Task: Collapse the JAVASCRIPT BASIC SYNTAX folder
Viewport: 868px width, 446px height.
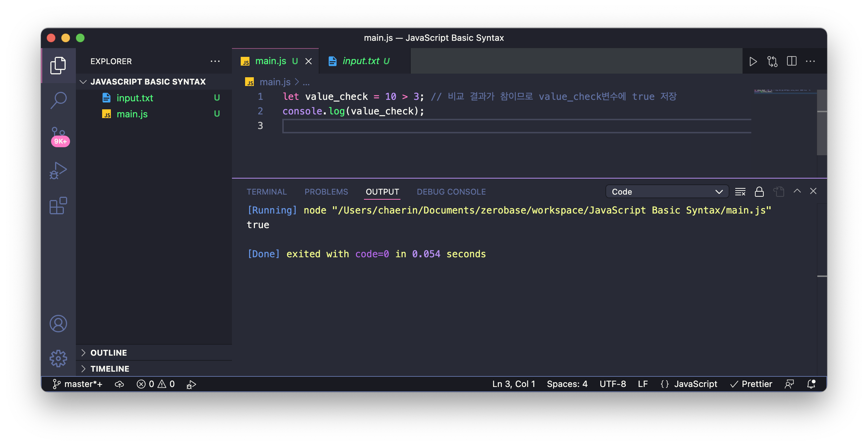Action: click(148, 82)
